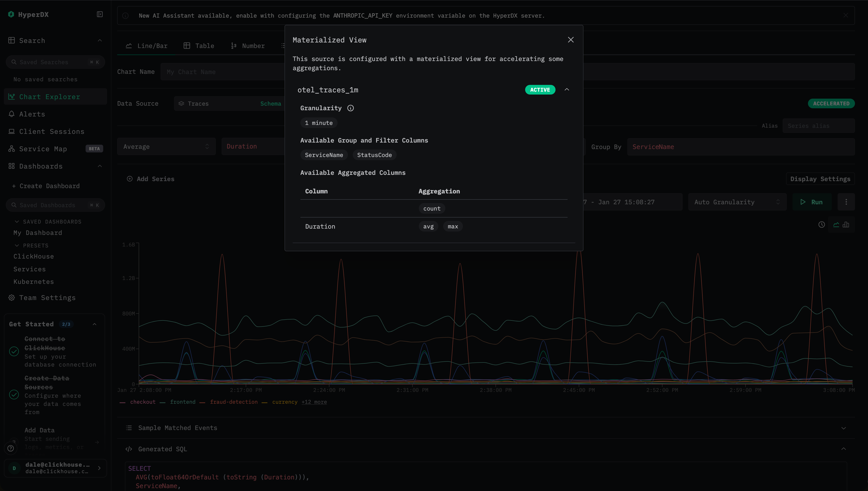This screenshot has height=491, width=868.
Task: Click the +12 more legend link
Action: coord(314,402)
